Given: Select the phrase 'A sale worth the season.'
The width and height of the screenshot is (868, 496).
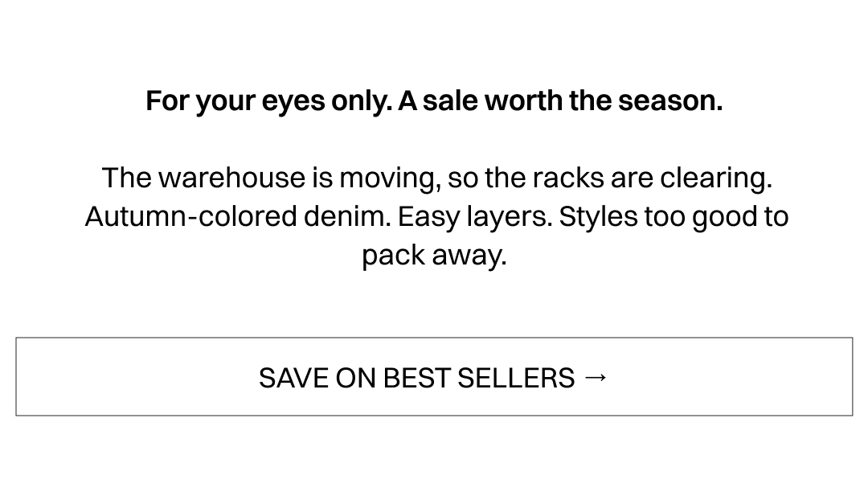Looking at the screenshot, I should tap(560, 100).
